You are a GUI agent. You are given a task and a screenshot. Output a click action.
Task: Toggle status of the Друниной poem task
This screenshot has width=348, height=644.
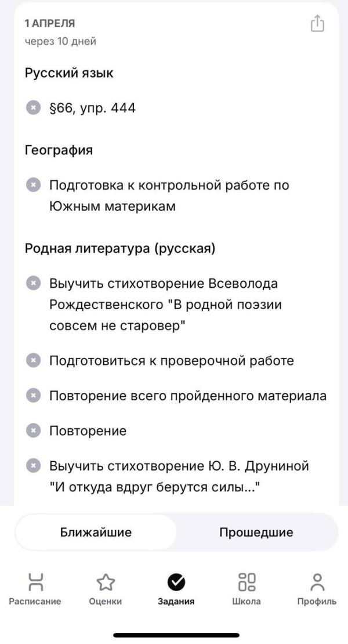(x=33, y=466)
